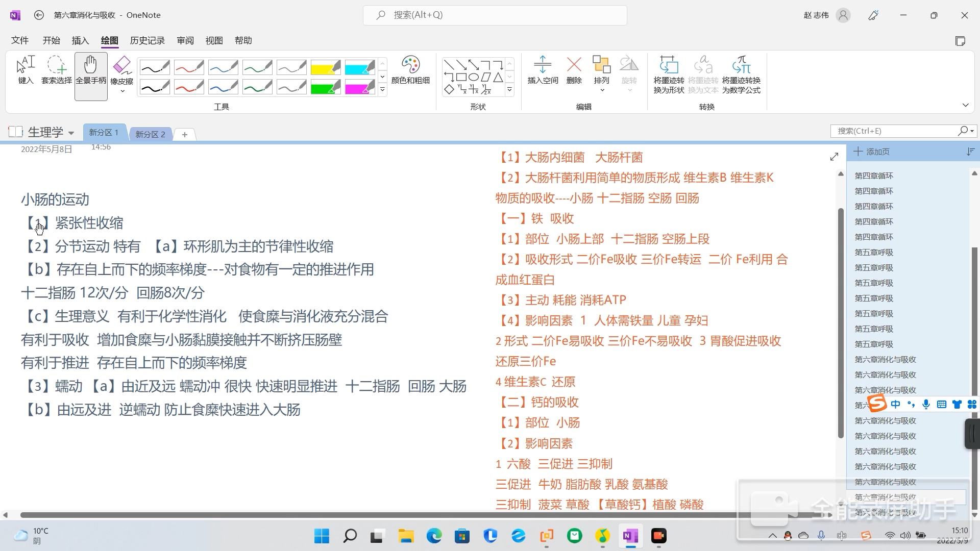
Task: Open taskbar Search
Action: [x=350, y=536]
